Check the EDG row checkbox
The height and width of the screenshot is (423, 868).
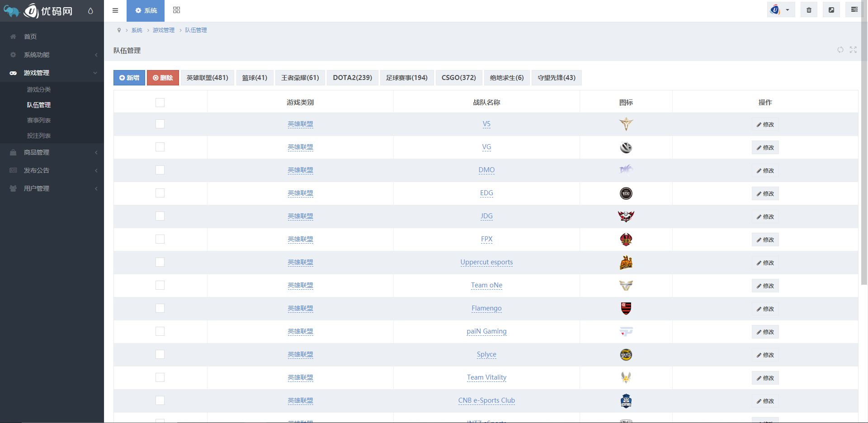pyautogui.click(x=160, y=193)
